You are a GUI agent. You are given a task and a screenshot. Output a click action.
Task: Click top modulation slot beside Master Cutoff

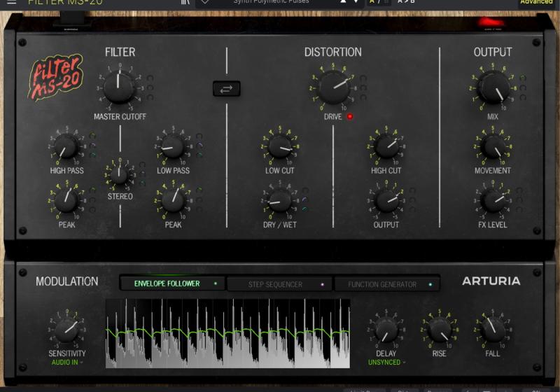click(150, 78)
